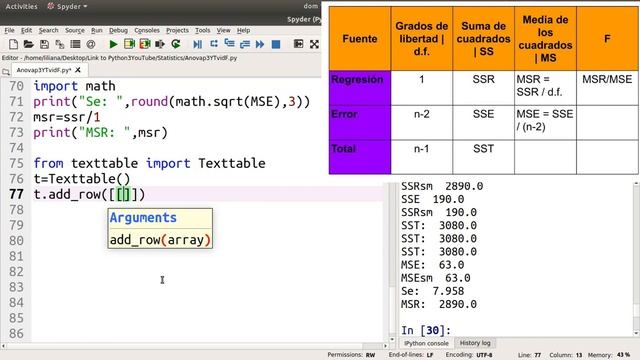
Task: Click 'Line: 77' in status bar
Action: 529,355
